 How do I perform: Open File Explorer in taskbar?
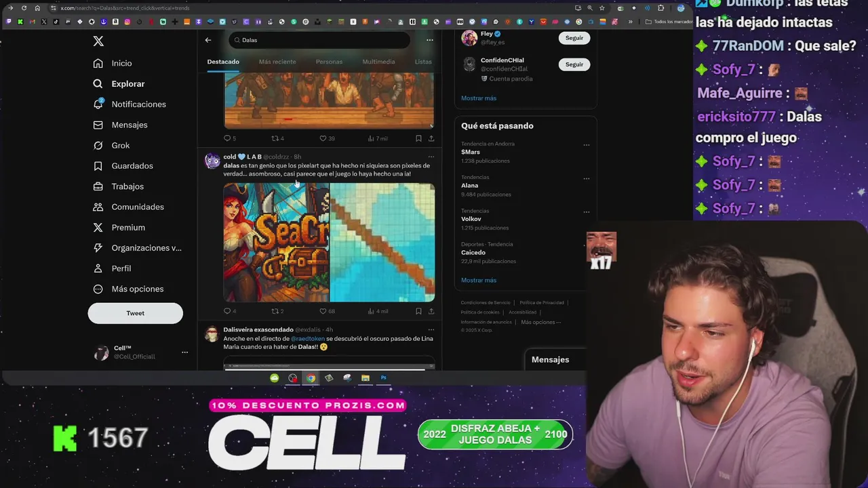365,378
